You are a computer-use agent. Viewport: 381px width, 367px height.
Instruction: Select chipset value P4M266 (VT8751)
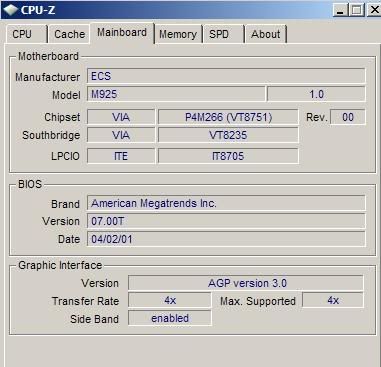228,117
